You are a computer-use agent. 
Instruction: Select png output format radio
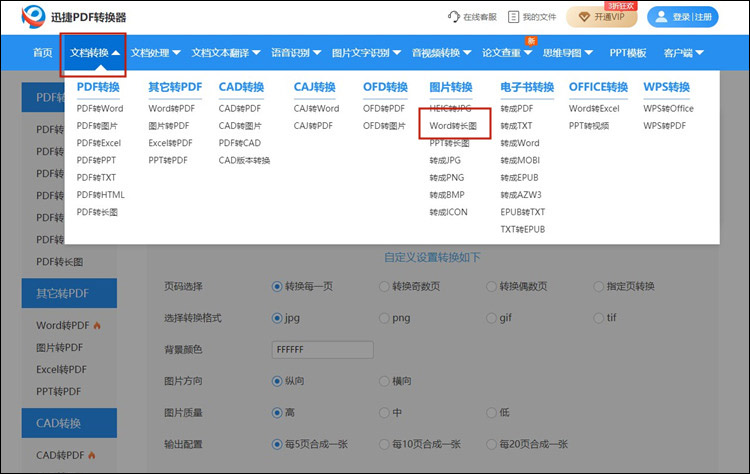pyautogui.click(x=384, y=318)
